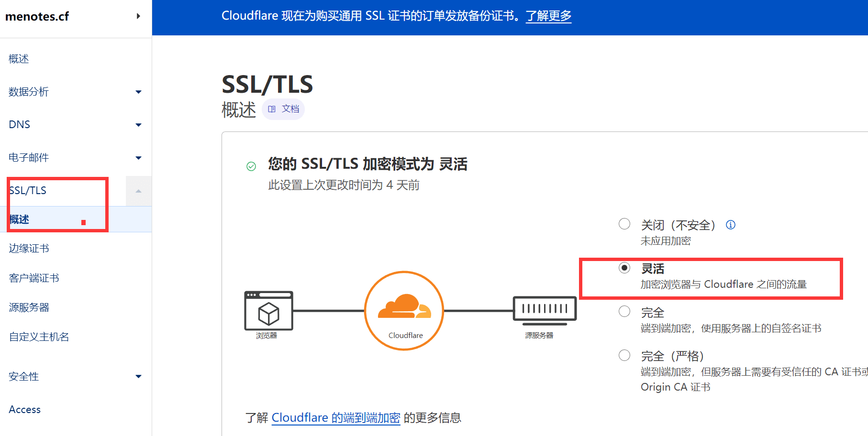Screen dimensions: 868x436
Task: Click the origin server diagram icon
Action: coord(545,311)
